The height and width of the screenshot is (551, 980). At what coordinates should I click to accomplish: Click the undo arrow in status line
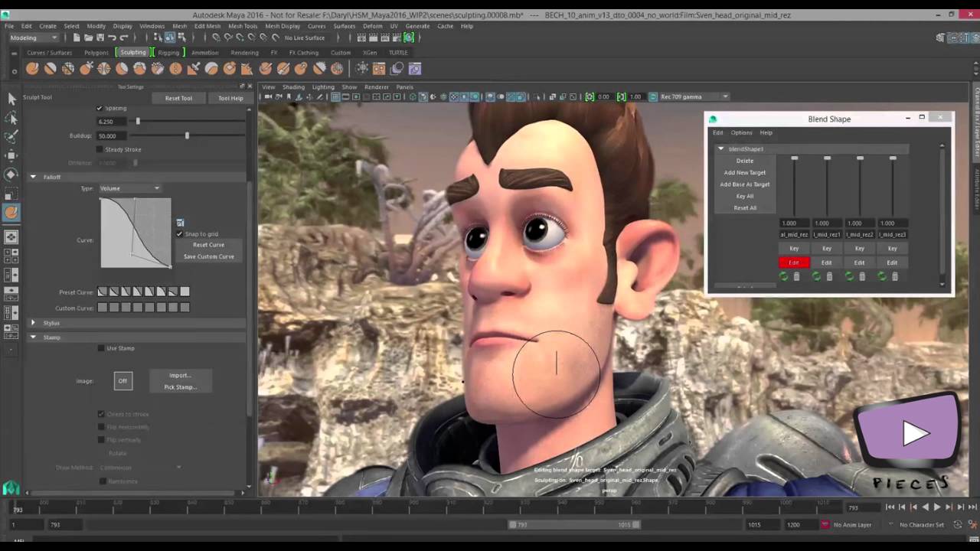pyautogui.click(x=112, y=37)
